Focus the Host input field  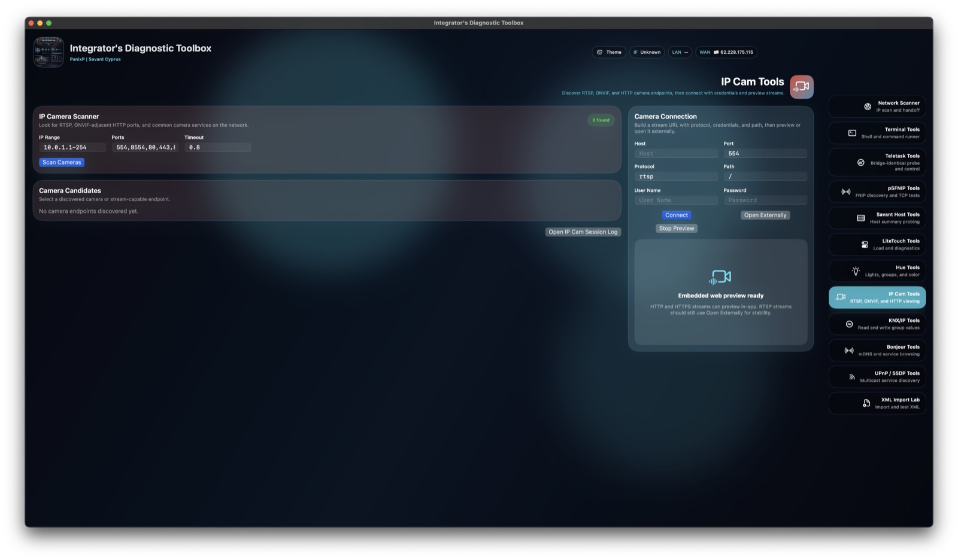(676, 153)
